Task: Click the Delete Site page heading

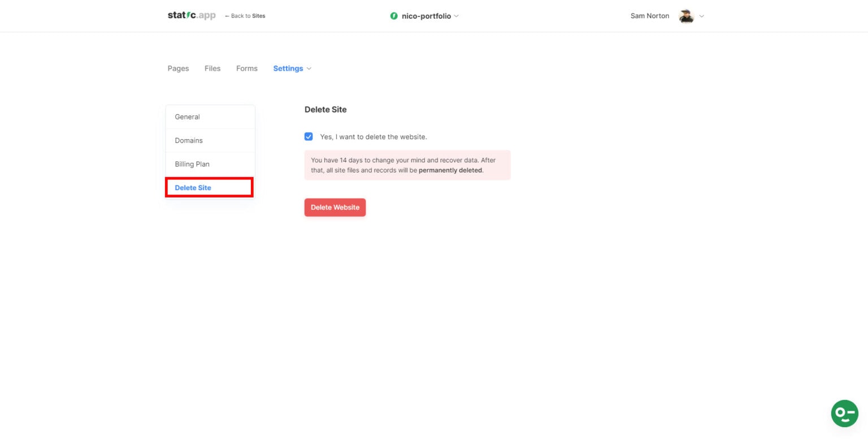Action: pos(325,109)
